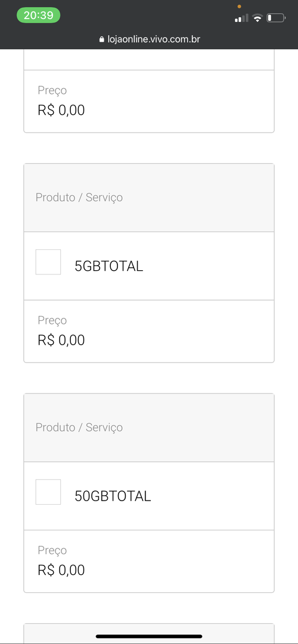Tick the 50GBTOTAL checkbox
298x644 pixels.
coord(48,492)
